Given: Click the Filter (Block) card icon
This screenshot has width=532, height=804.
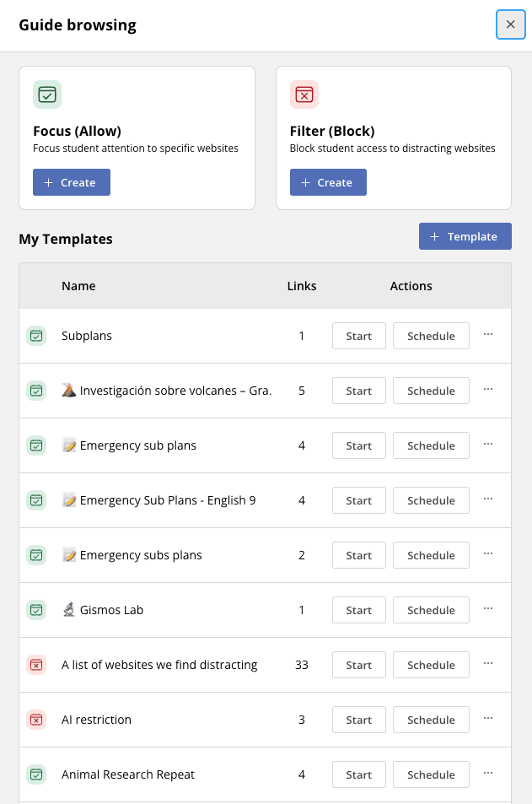Looking at the screenshot, I should [304, 94].
